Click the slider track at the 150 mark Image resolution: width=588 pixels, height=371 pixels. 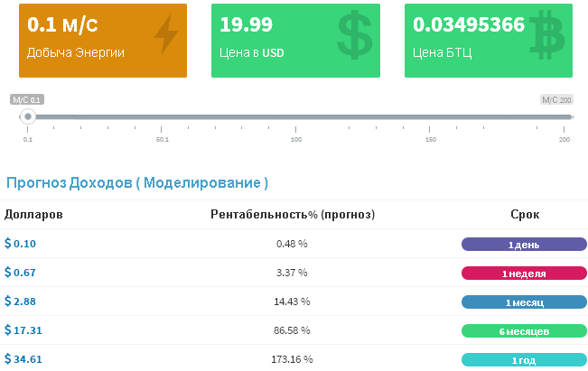(x=431, y=116)
